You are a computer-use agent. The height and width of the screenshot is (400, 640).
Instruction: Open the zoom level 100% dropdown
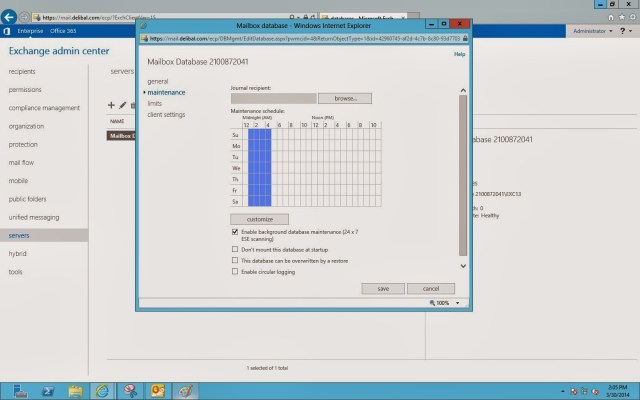click(x=445, y=302)
